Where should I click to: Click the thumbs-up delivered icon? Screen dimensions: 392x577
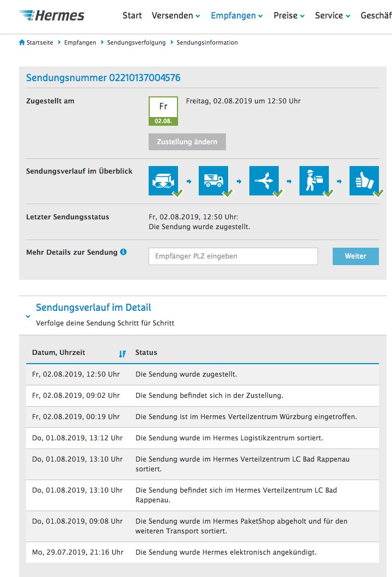pyautogui.click(x=364, y=181)
